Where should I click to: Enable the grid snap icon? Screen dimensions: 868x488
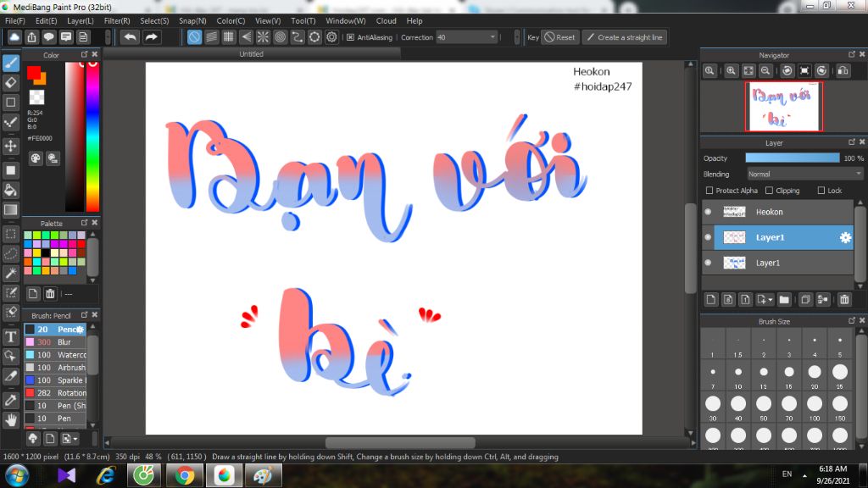point(229,37)
